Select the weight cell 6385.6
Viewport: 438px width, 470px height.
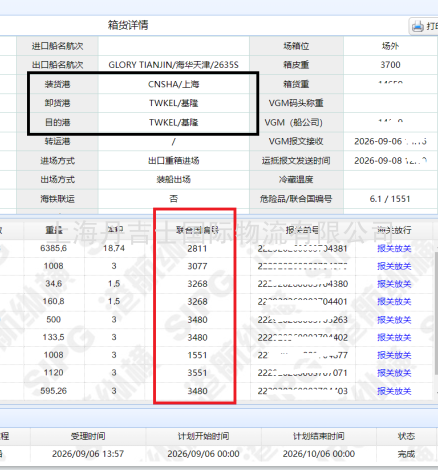[53, 248]
